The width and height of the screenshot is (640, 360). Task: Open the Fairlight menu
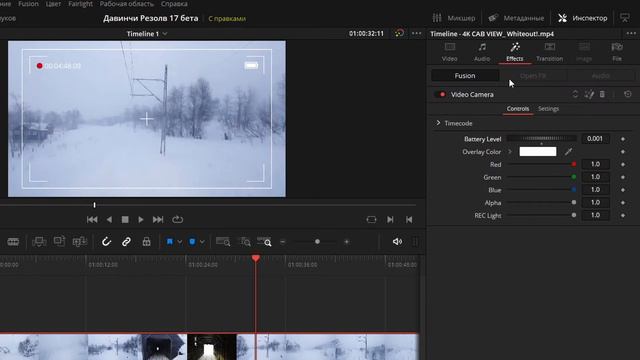(80, 4)
